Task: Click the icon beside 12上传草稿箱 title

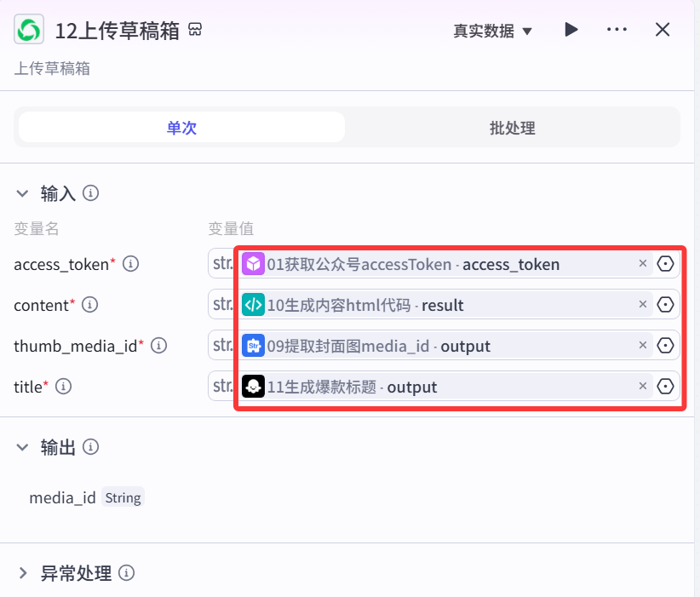Action: pos(195,30)
